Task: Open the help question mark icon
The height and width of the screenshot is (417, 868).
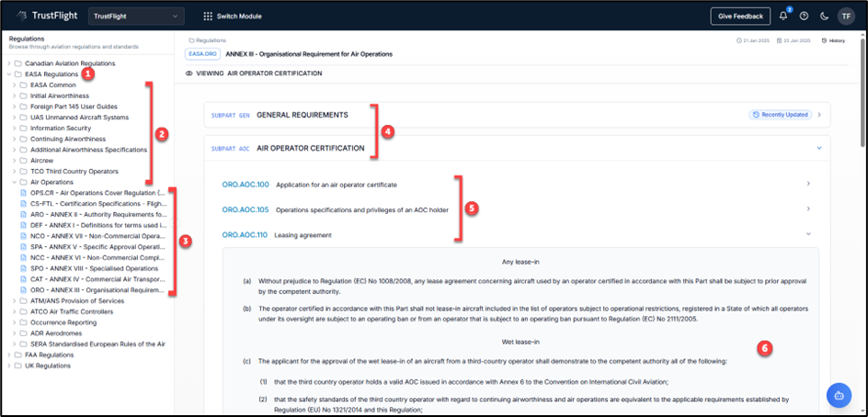Action: coord(804,16)
